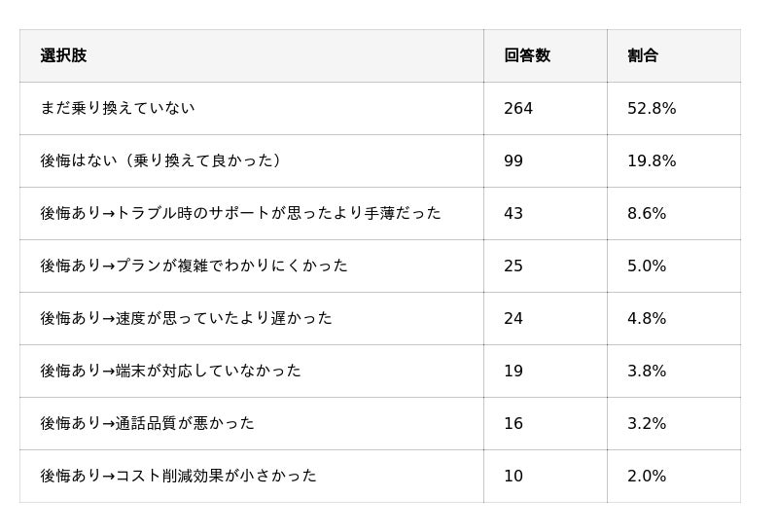Click the response count 43 cell
The image size is (778, 532).
click(x=513, y=214)
